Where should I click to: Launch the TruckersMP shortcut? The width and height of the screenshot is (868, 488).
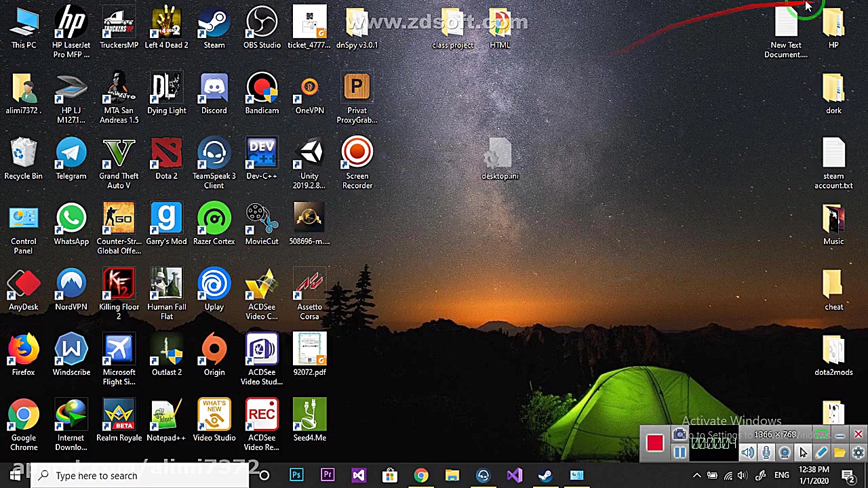[x=119, y=28]
